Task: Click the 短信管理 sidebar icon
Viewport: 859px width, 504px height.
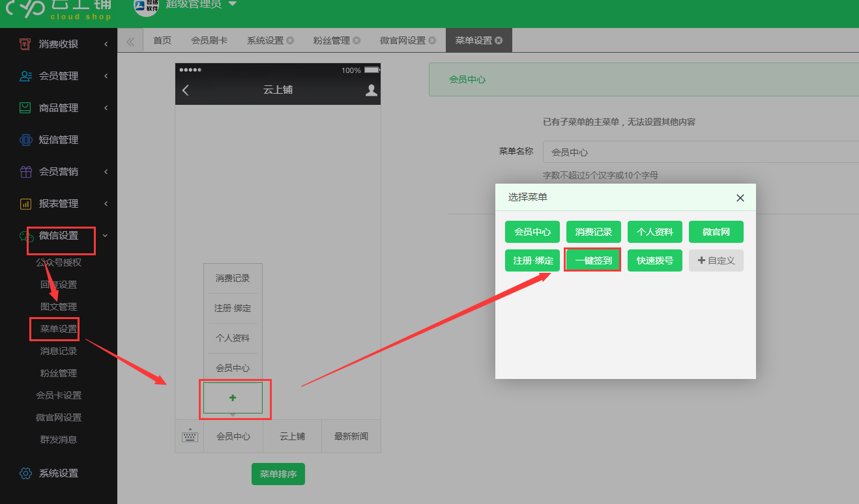Action: (x=25, y=139)
